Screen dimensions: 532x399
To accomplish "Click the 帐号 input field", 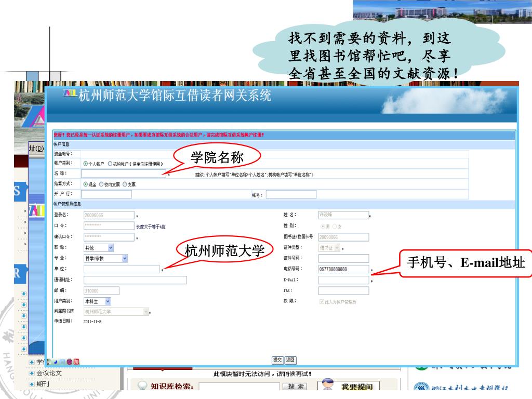I will pos(291,194).
